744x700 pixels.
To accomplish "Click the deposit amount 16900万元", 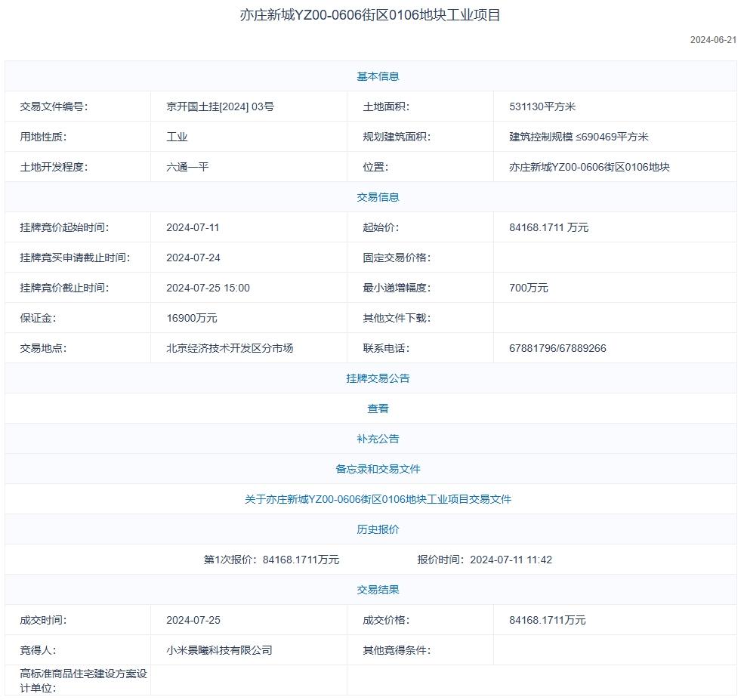I will [191, 318].
